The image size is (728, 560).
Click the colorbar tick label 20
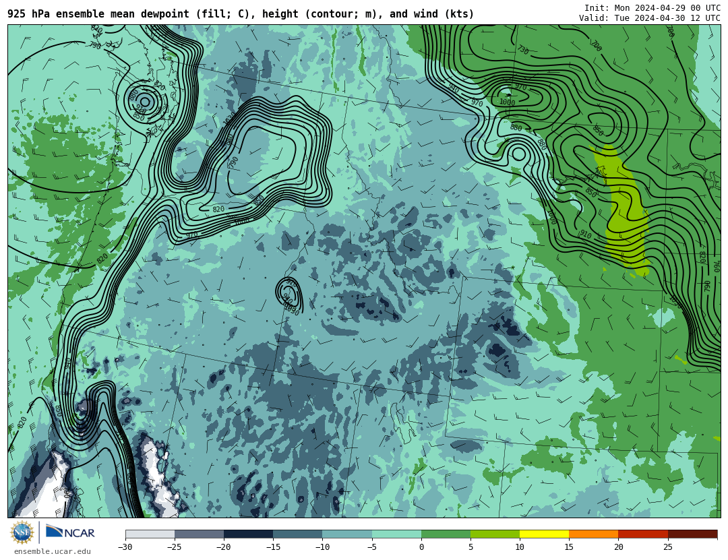click(618, 547)
